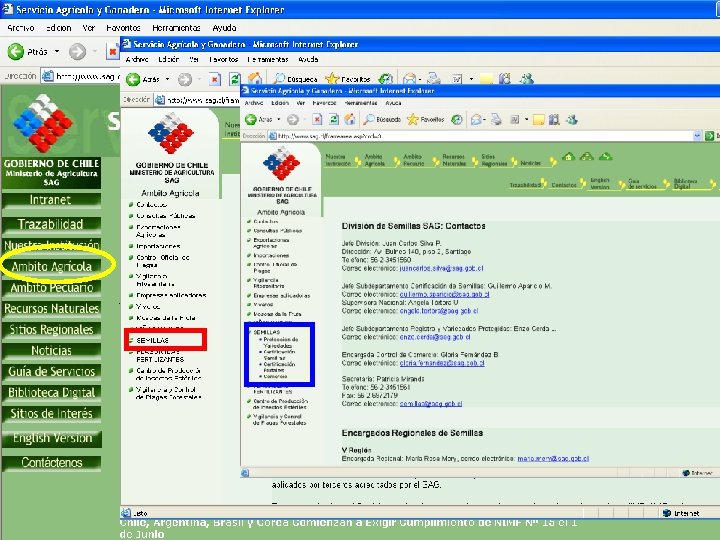Image resolution: width=720 pixels, height=540 pixels.
Task: Click the Research books icon in the front window
Action: coord(554,120)
